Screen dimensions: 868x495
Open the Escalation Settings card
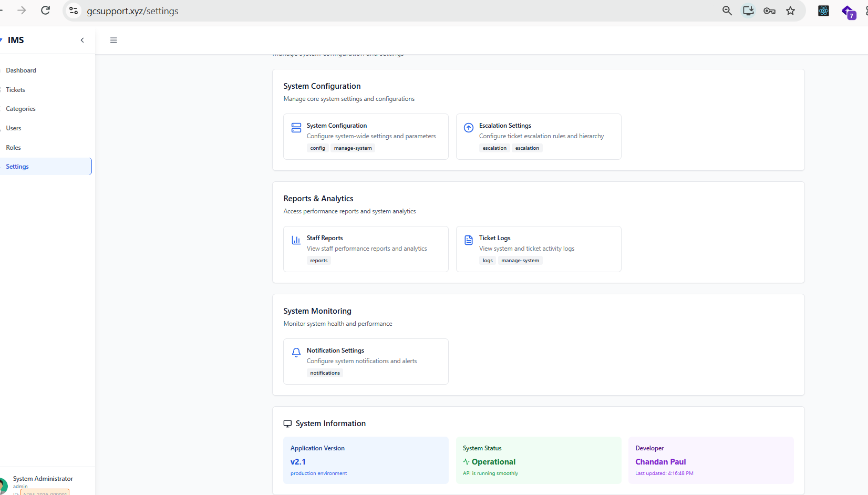click(539, 137)
